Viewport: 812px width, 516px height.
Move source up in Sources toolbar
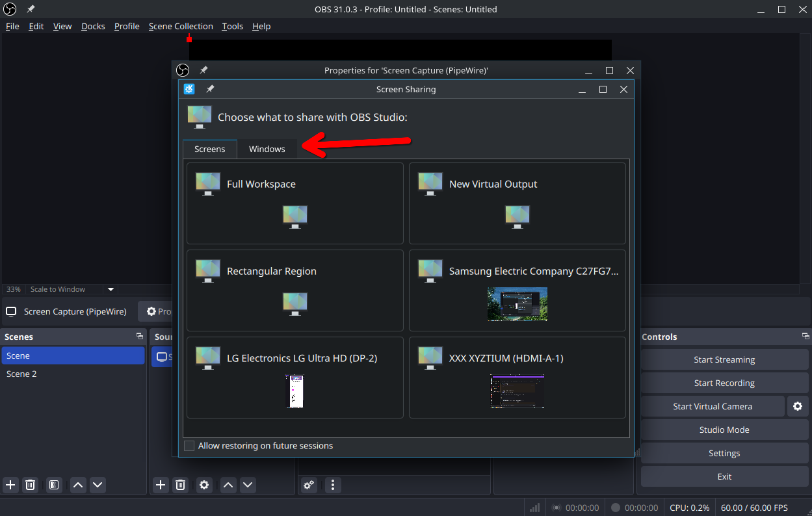coord(228,485)
